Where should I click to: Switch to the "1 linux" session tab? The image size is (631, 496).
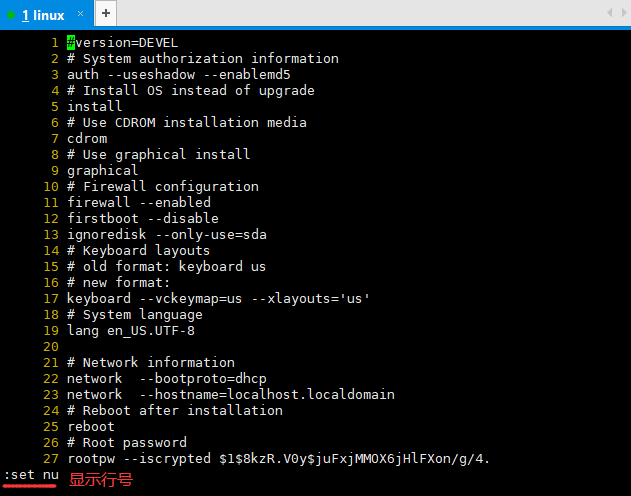click(x=42, y=15)
